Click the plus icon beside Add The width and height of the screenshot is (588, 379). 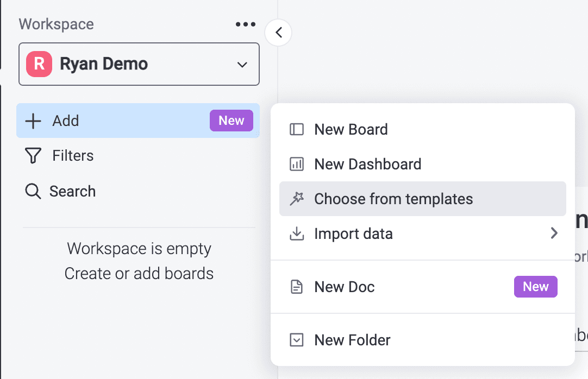point(33,121)
